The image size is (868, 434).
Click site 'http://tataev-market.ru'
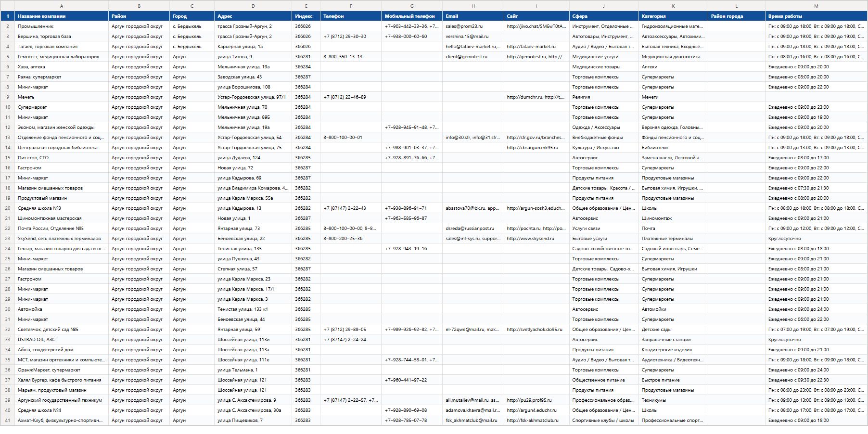[x=536, y=46]
